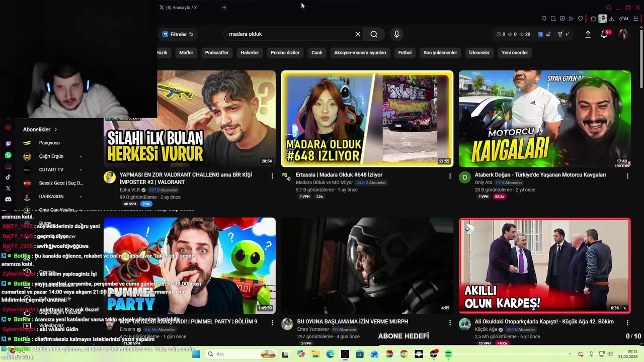Open the ad blocker shield icon
This screenshot has width=644, height=362.
point(562,19)
